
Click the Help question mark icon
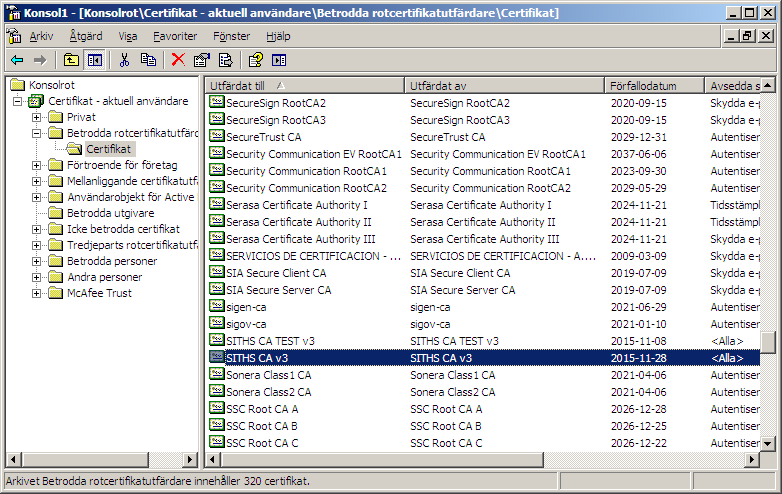tap(255, 60)
